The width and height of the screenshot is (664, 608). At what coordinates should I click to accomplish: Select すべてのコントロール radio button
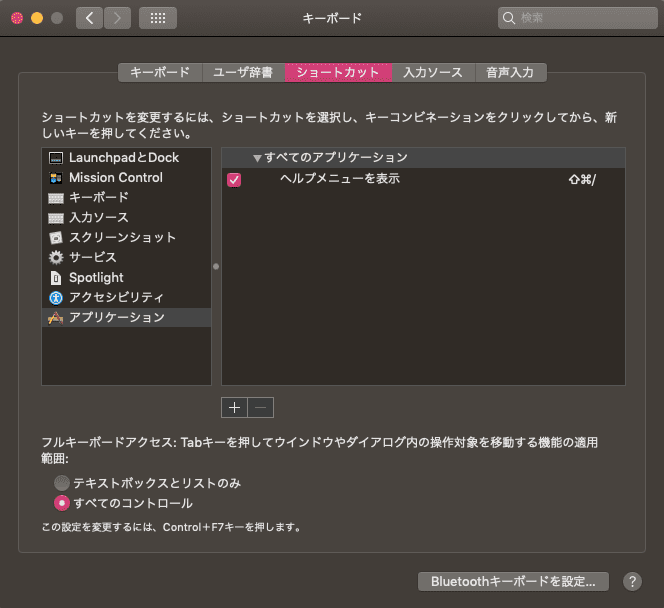click(62, 503)
